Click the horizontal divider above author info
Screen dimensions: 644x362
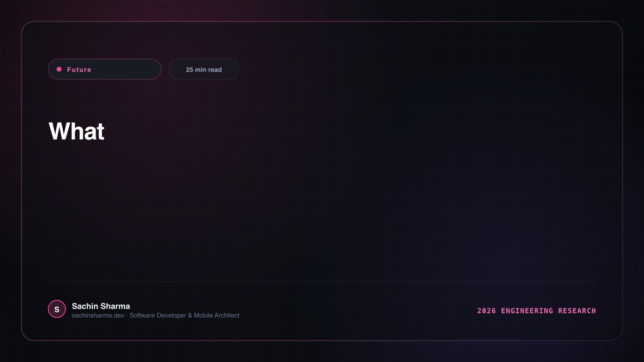pos(322,281)
